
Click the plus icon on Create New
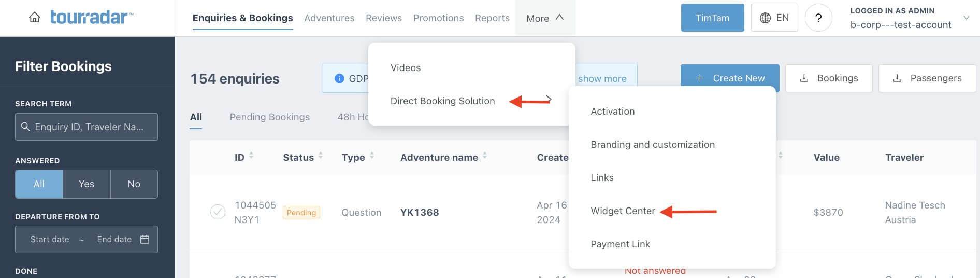click(700, 78)
